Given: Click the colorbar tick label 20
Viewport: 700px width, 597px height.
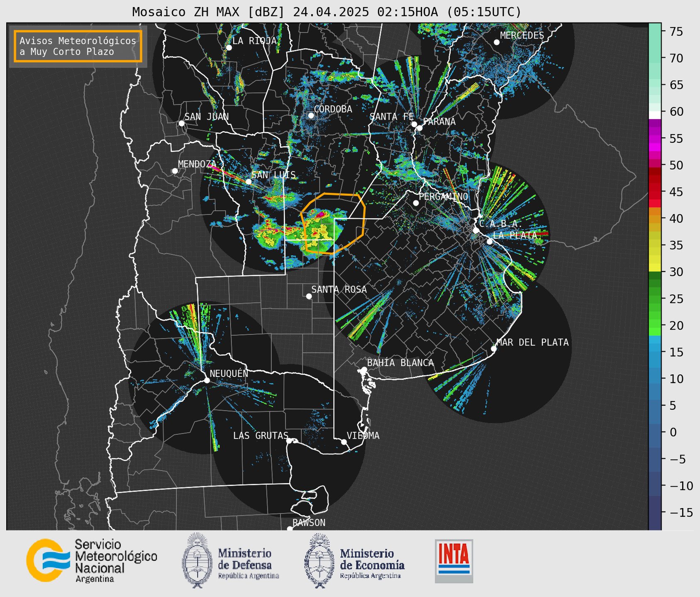Looking at the screenshot, I should (x=676, y=325).
